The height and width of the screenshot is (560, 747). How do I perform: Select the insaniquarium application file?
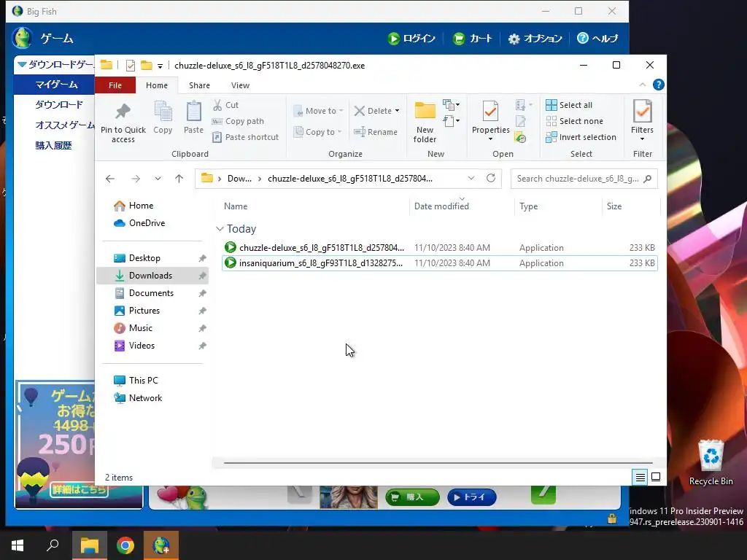point(439,262)
